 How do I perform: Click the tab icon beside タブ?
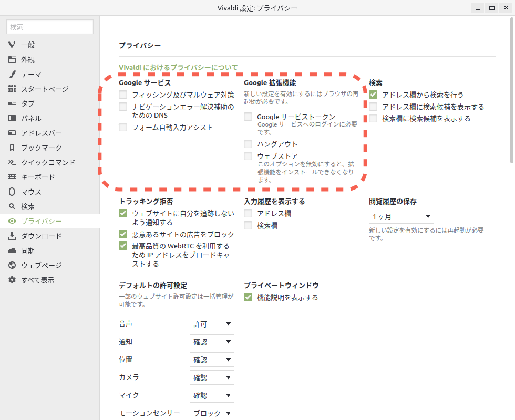12,103
